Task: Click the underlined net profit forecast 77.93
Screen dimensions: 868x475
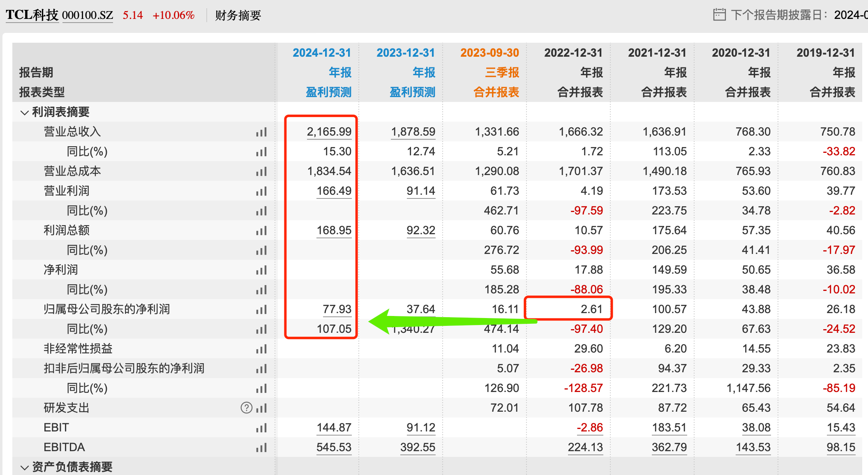Action: pyautogui.click(x=337, y=309)
